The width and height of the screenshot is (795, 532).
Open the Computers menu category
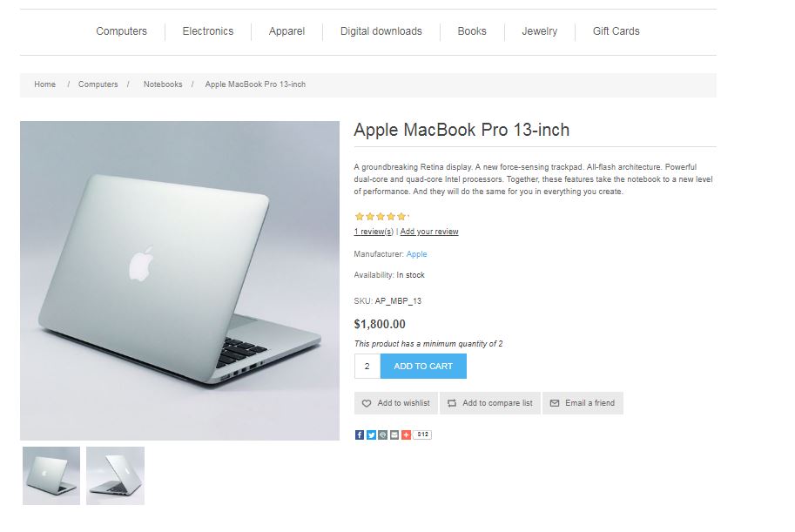coord(122,31)
